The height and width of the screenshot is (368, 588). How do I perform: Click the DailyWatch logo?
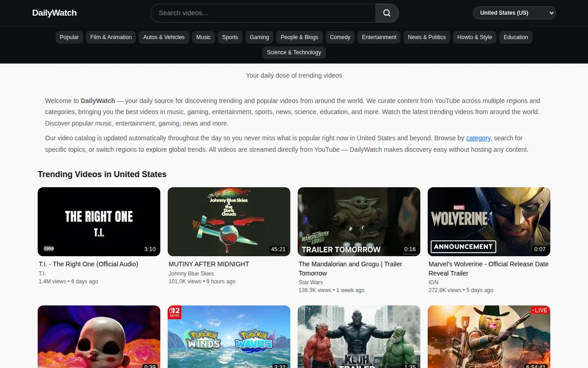(54, 13)
